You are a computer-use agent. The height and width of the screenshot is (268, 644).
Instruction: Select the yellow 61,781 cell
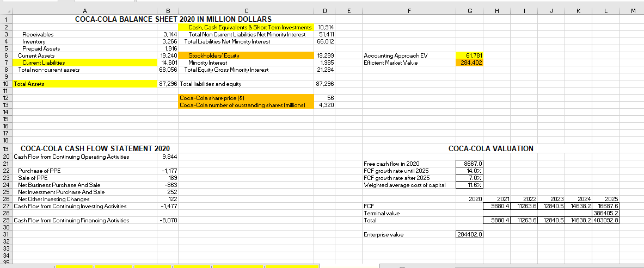(x=470, y=55)
